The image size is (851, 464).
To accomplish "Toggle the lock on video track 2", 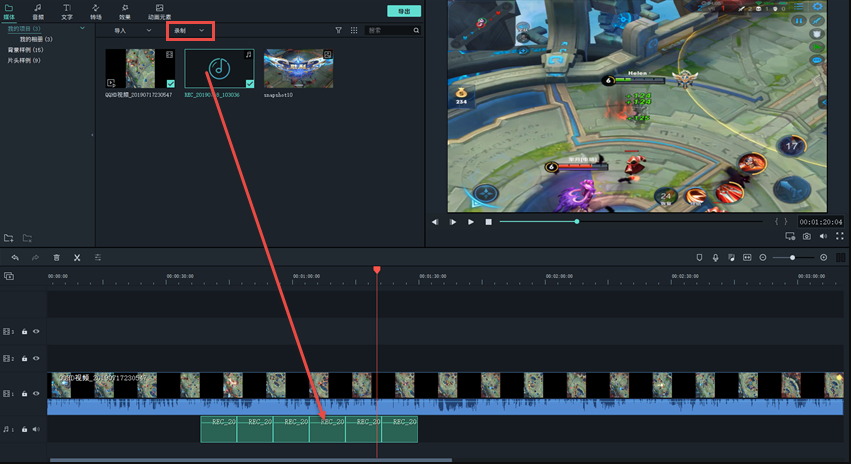I will point(24,358).
